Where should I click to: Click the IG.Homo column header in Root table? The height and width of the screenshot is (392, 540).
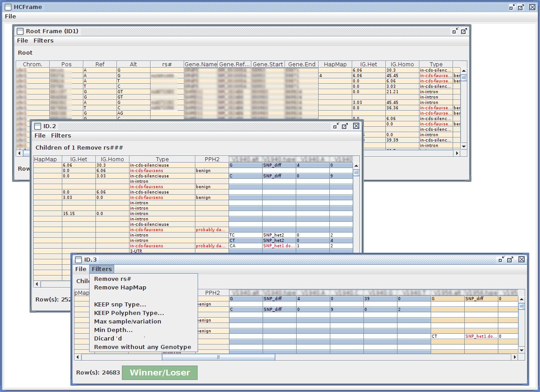point(402,65)
